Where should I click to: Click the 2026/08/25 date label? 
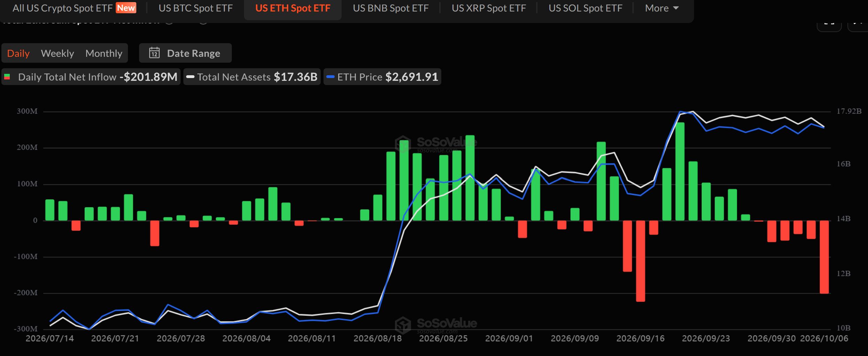[443, 339]
